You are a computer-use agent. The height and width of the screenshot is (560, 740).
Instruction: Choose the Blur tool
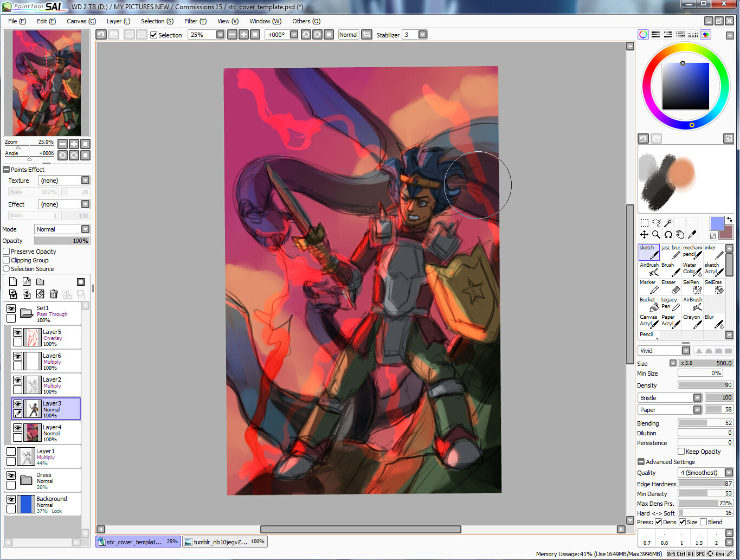point(714,321)
